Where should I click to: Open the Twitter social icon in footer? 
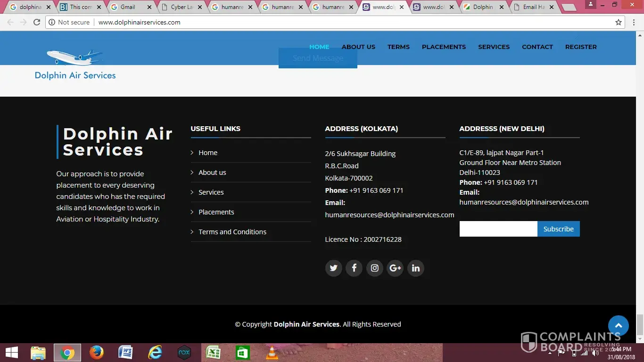click(333, 268)
